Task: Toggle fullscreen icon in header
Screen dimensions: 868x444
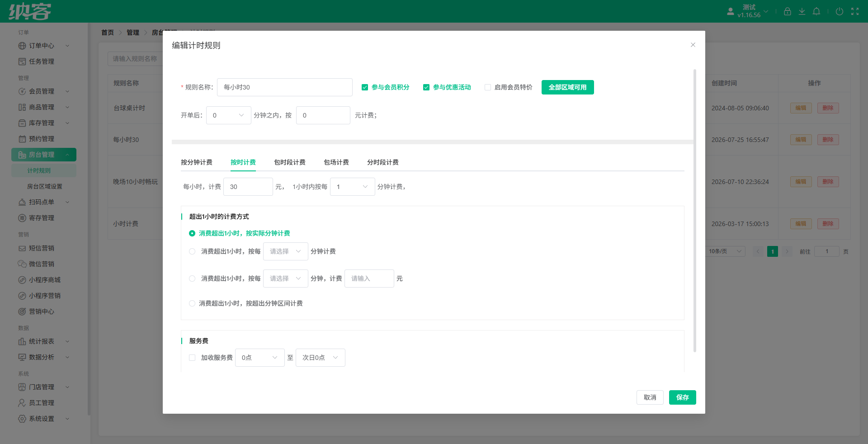Action: click(854, 11)
